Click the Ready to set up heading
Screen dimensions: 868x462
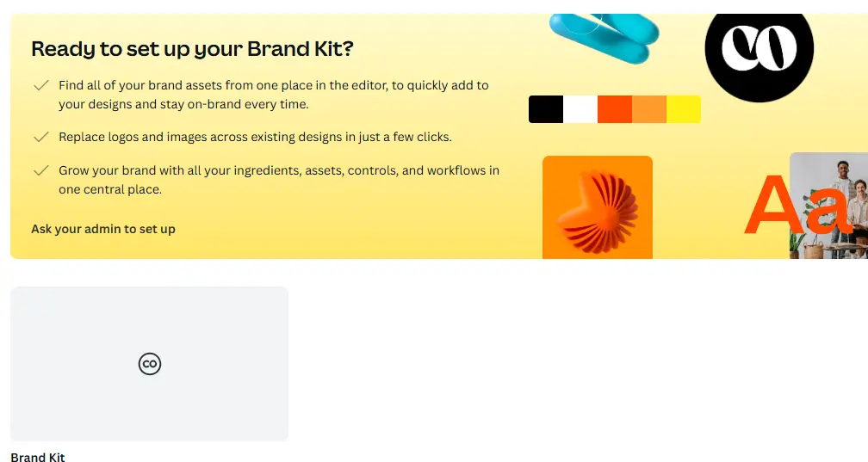[192, 49]
